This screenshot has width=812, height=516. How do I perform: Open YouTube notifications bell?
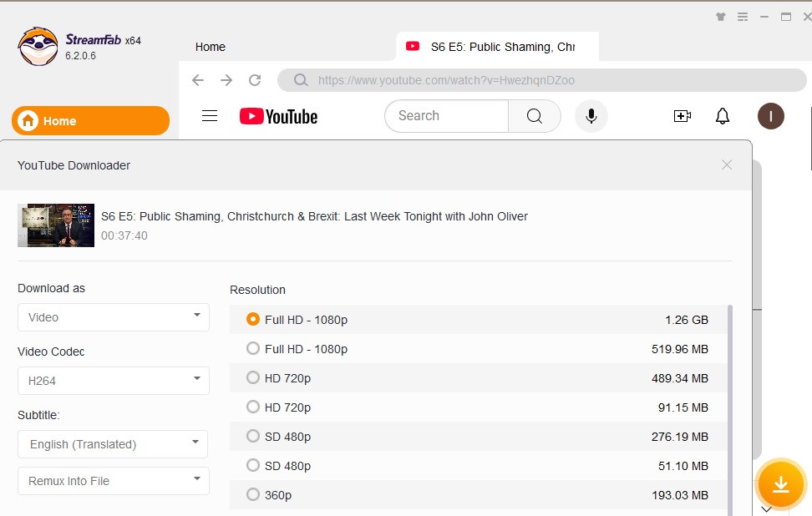click(723, 116)
